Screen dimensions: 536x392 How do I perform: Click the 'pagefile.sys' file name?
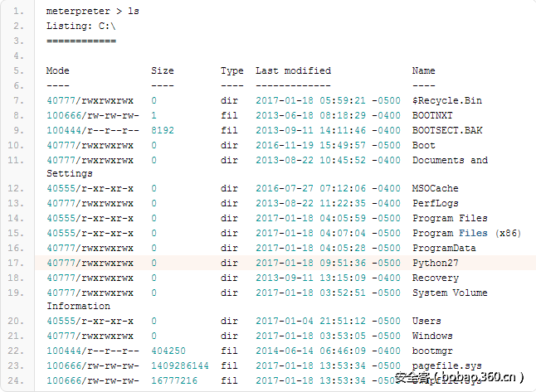pos(447,366)
